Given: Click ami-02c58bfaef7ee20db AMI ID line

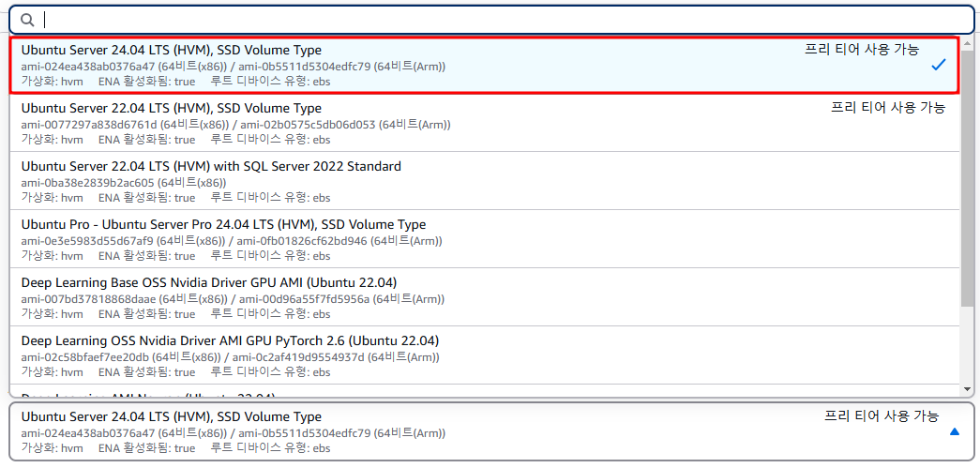Looking at the screenshot, I should pyautogui.click(x=230, y=356).
